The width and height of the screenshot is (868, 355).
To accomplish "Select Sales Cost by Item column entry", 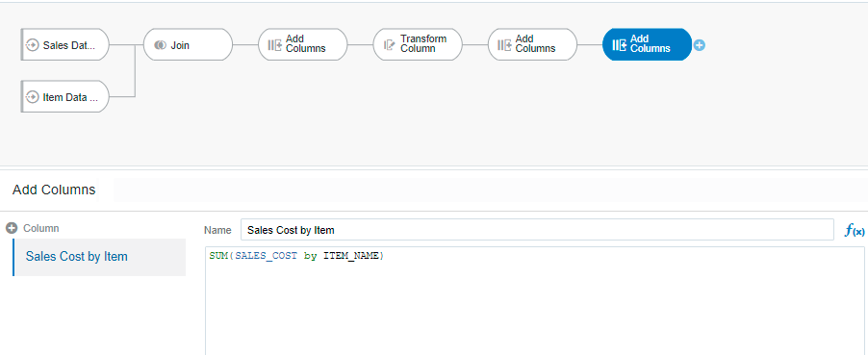I will pos(100,257).
